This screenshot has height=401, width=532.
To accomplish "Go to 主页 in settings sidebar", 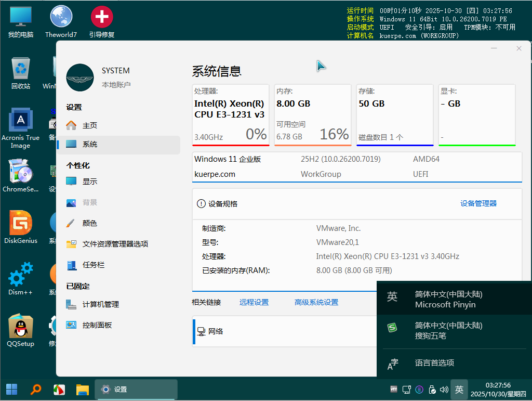I will pos(89,125).
